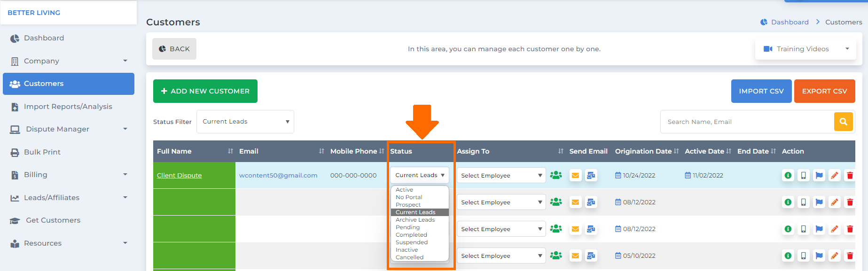Viewport: 868px width, 271px height.
Task: Choose Suspended in the status list
Action: click(420, 242)
